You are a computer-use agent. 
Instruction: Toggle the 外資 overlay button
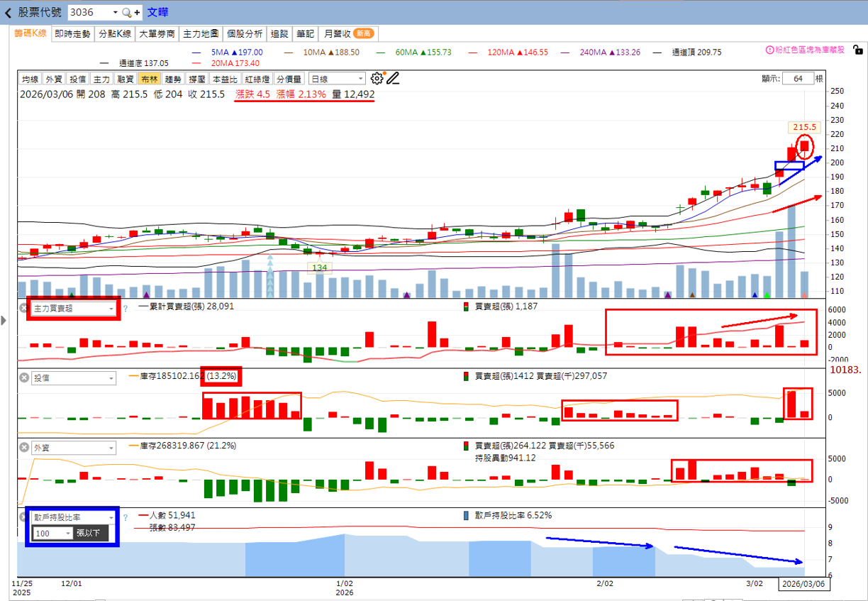tap(54, 79)
